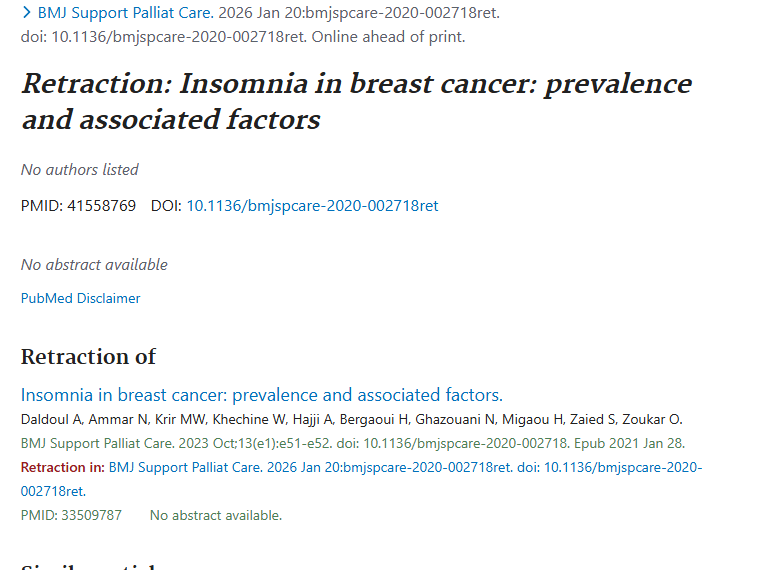The height and width of the screenshot is (570, 760).
Task: Click the italic "No abstract available" notice
Action: [x=94, y=264]
